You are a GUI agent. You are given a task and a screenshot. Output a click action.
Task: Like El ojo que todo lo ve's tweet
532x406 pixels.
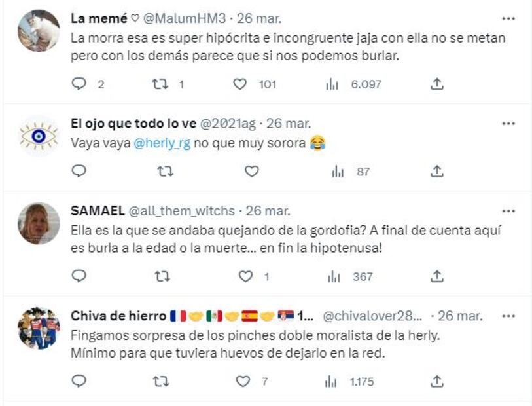click(251, 171)
